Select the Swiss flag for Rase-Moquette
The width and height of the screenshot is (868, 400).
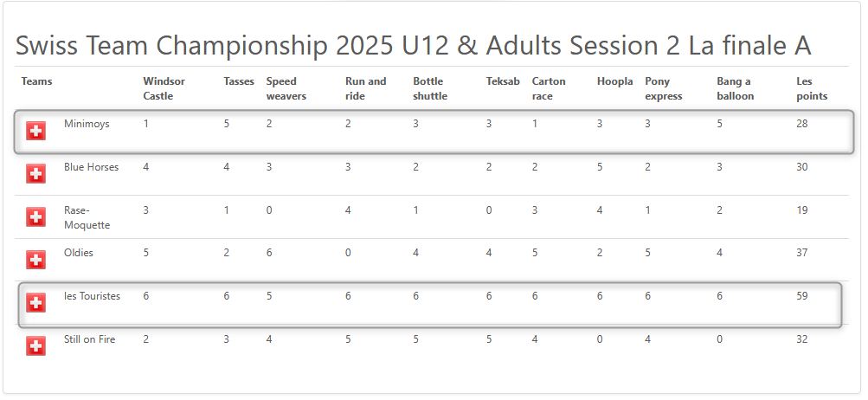[36, 217]
